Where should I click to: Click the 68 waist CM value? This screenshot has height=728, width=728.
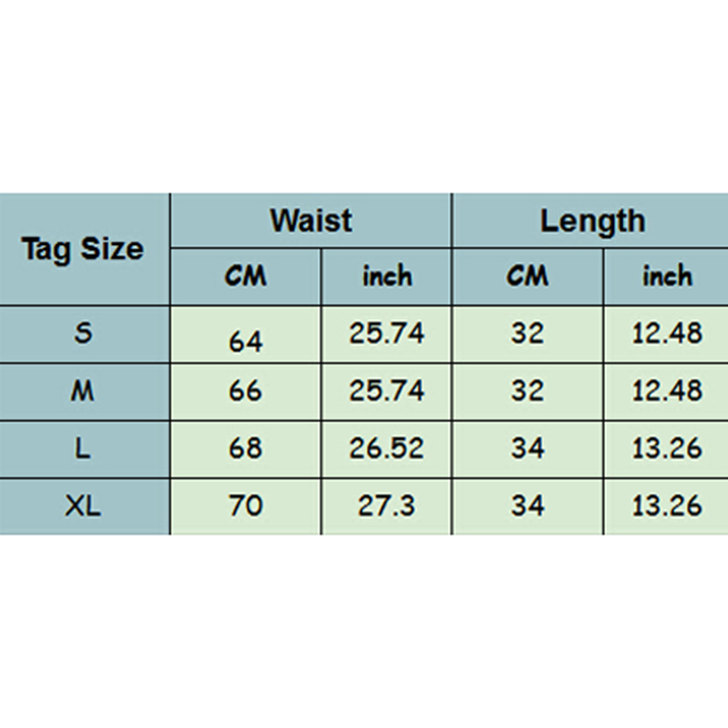[246, 448]
